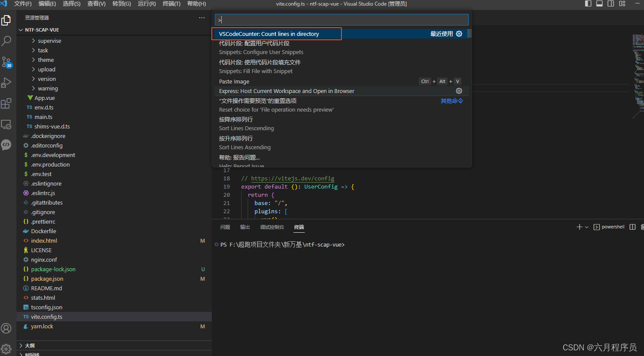Open the Search view in activity bar
The width and height of the screenshot is (644, 356).
[6, 41]
